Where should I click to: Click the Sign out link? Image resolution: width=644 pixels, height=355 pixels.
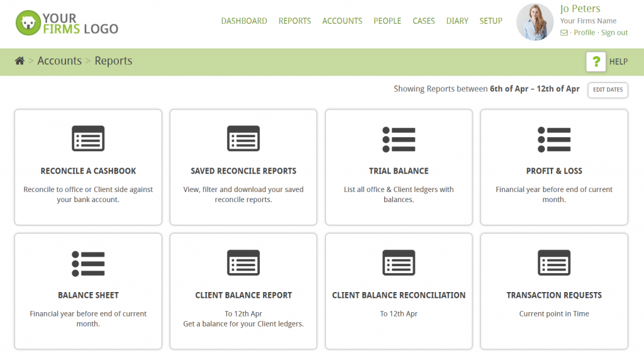click(614, 33)
